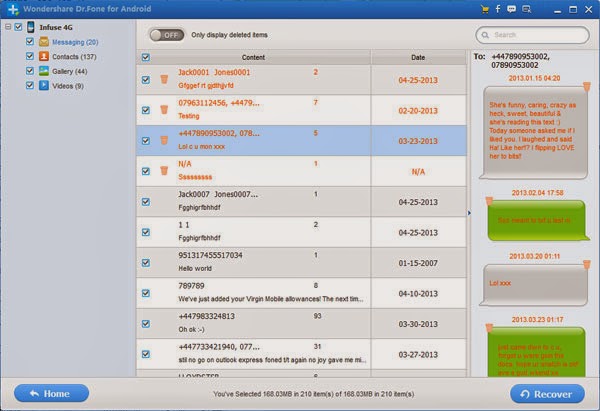Viewport: 600px width, 411px height.
Task: Click the Messaging envelope icon
Action: [44, 42]
